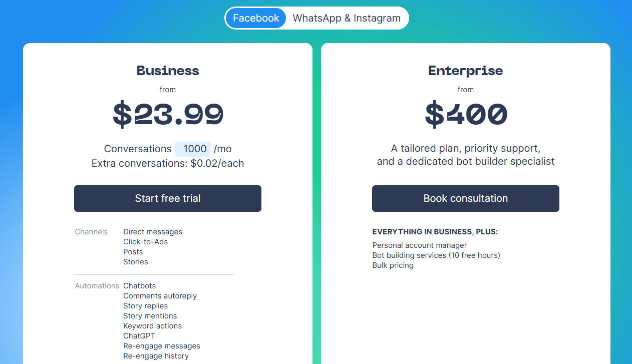This screenshot has width=632, height=364.
Task: Click the Keyword actions feature
Action: click(152, 325)
